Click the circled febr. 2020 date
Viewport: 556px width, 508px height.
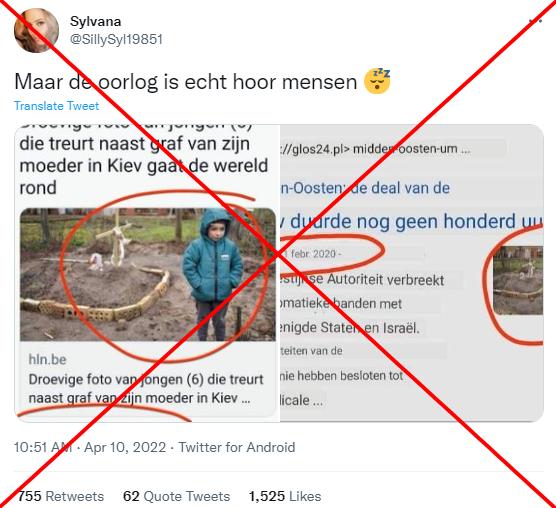[x=316, y=254]
